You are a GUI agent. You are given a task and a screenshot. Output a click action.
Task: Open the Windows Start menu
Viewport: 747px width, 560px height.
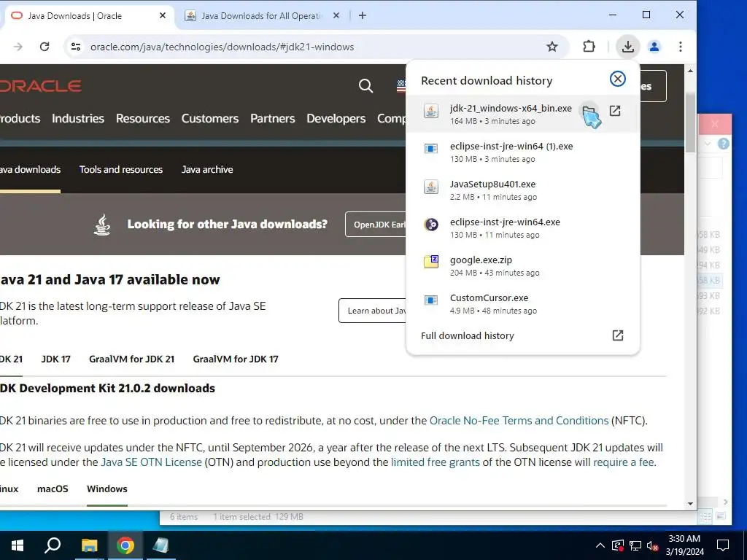(x=18, y=545)
